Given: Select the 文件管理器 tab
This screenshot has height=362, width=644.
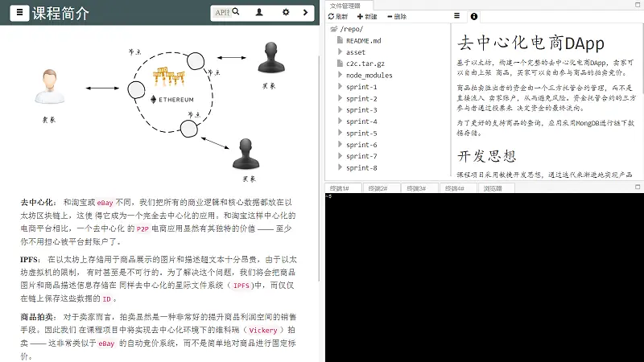Looking at the screenshot, I should pos(345,6).
